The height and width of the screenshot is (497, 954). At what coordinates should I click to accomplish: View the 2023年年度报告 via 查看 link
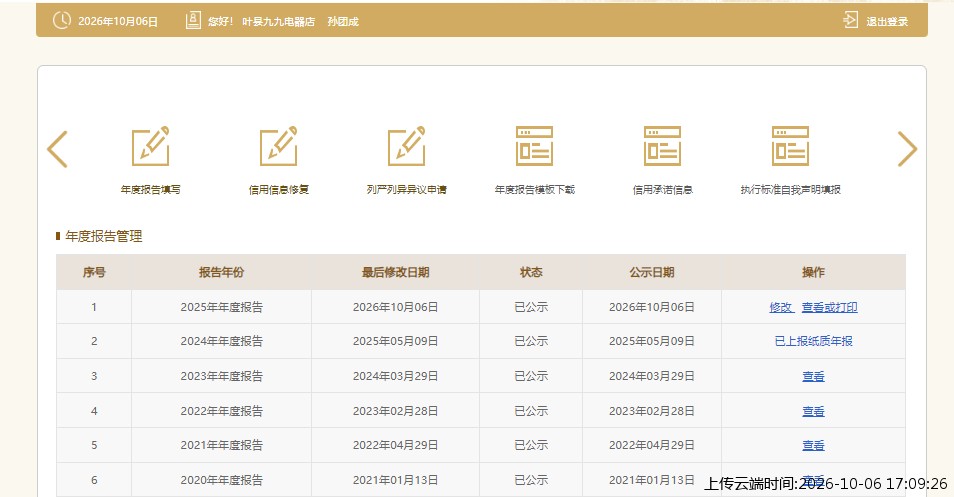[813, 377]
